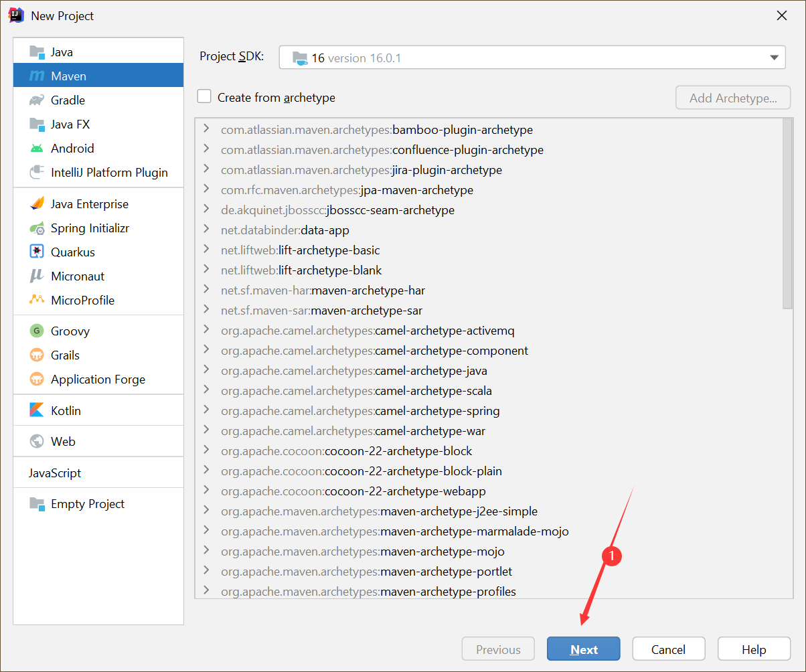Image resolution: width=806 pixels, height=672 pixels.
Task: Click the MicroProfile icon
Action: 37,301
